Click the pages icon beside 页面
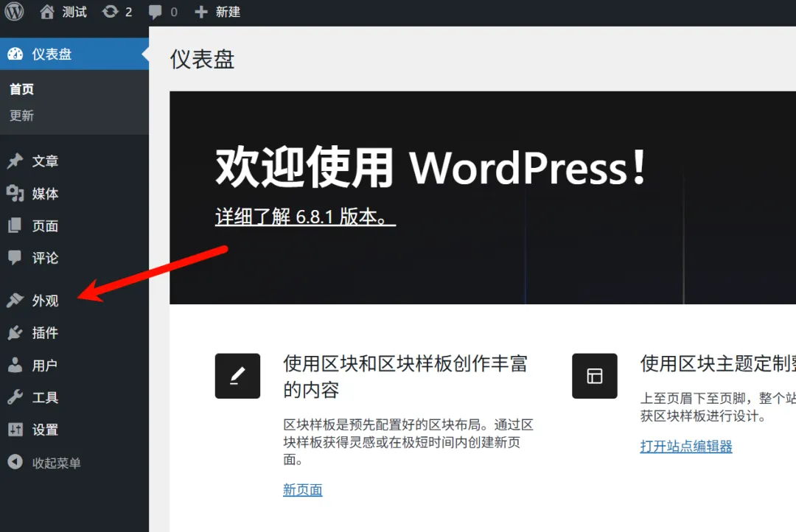The height and width of the screenshot is (532, 796). tap(15, 225)
